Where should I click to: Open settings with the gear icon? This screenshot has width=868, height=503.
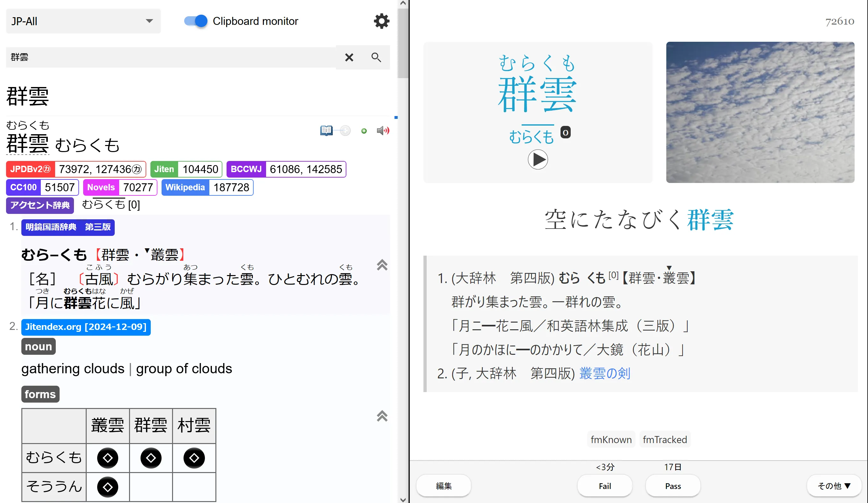(x=381, y=21)
